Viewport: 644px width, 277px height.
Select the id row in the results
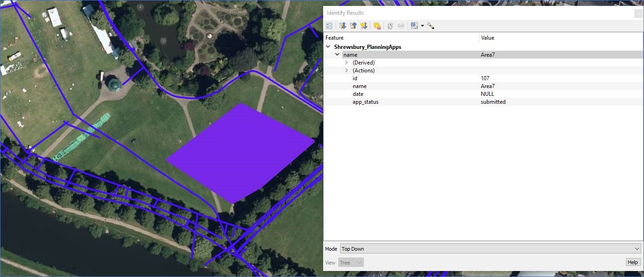(483, 78)
